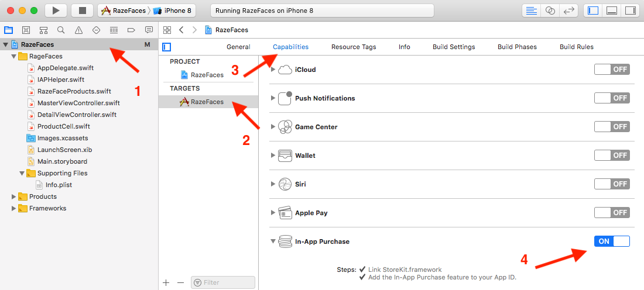The image size is (644, 290).
Task: Enable the Siri capability switch
Action: [612, 184]
